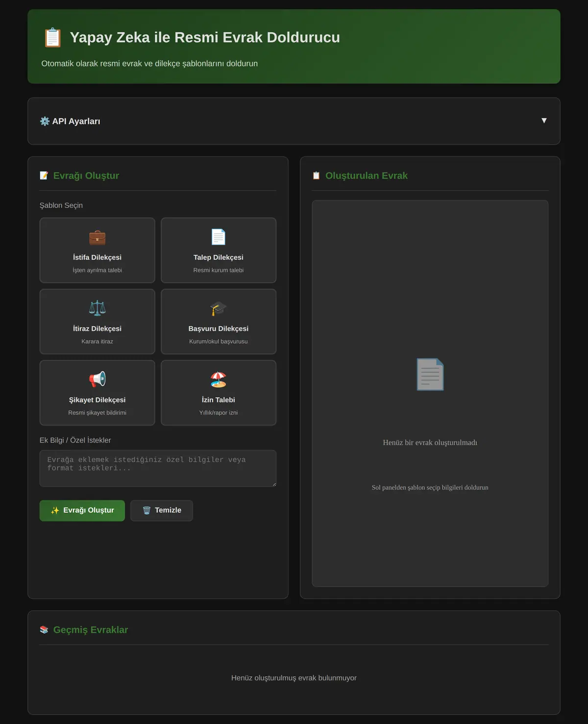Select the Başvuru Dilekçesi template title

pyautogui.click(x=219, y=328)
